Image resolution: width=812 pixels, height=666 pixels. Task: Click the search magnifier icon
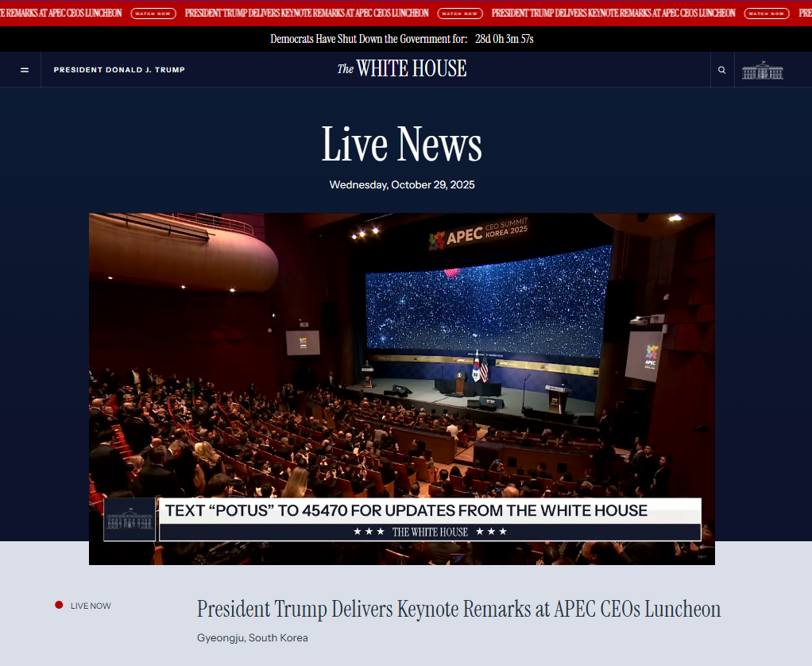click(721, 70)
